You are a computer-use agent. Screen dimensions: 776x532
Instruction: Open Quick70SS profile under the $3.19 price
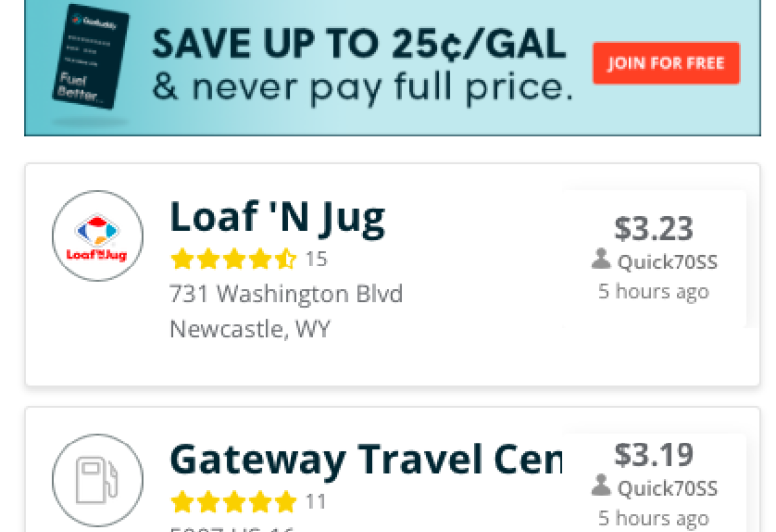(x=668, y=488)
